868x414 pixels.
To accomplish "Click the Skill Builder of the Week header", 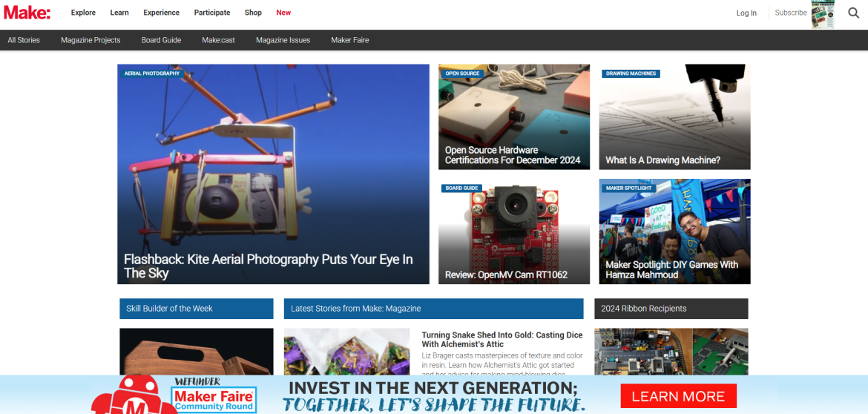I will [196, 309].
